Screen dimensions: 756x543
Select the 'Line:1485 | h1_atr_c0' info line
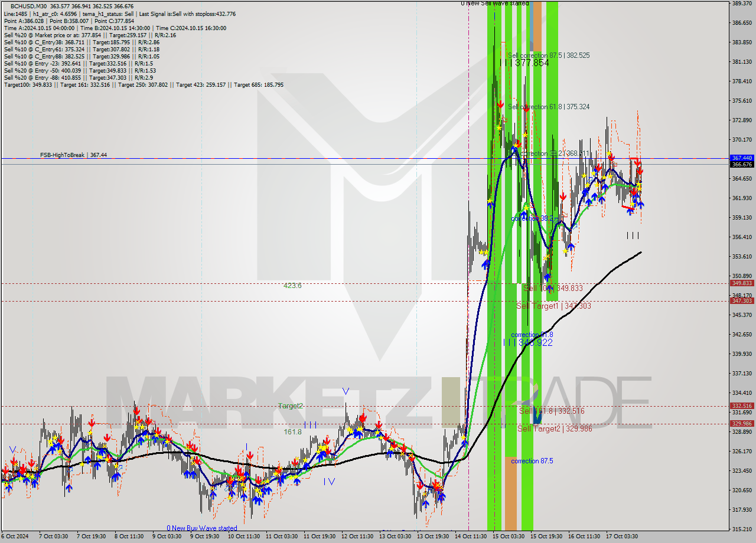[119, 14]
